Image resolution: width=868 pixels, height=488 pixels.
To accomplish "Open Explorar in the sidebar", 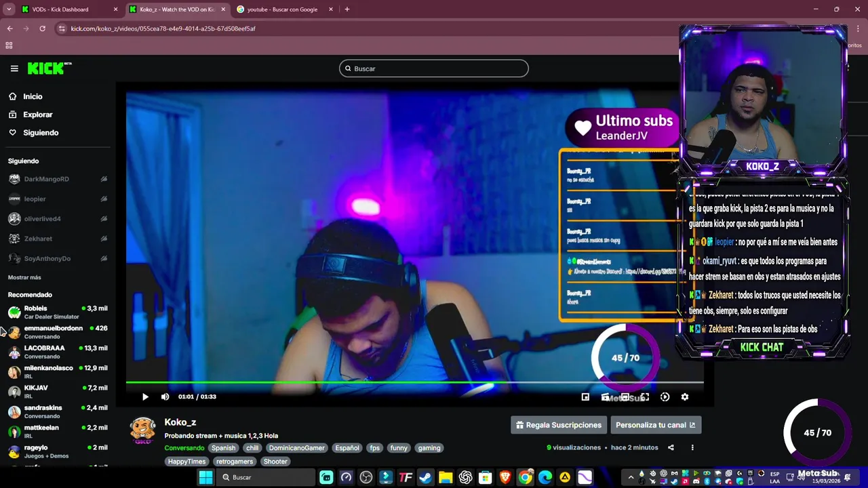I will coord(37,115).
